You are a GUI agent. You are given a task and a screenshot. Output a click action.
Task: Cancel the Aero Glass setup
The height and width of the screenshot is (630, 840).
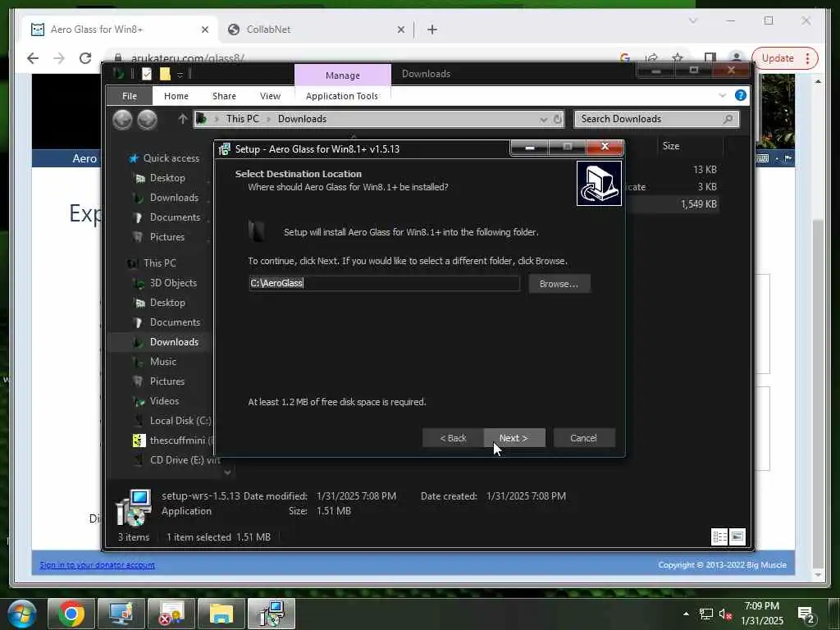pyautogui.click(x=584, y=438)
